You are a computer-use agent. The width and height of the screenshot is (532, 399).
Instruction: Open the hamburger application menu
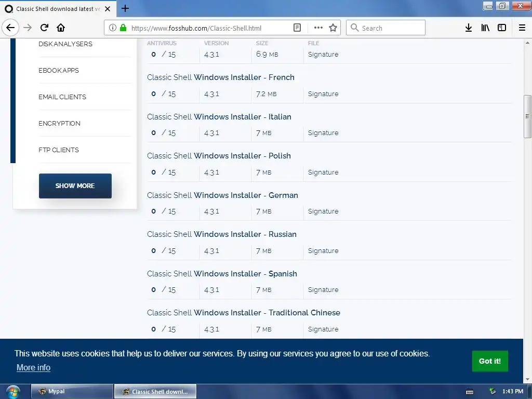point(522,28)
